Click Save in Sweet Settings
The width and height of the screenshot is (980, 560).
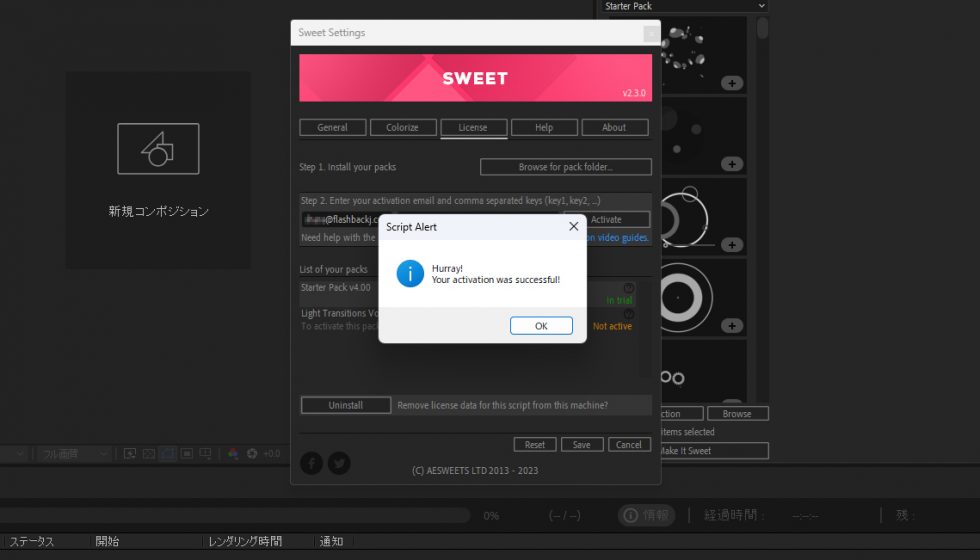[x=582, y=444]
